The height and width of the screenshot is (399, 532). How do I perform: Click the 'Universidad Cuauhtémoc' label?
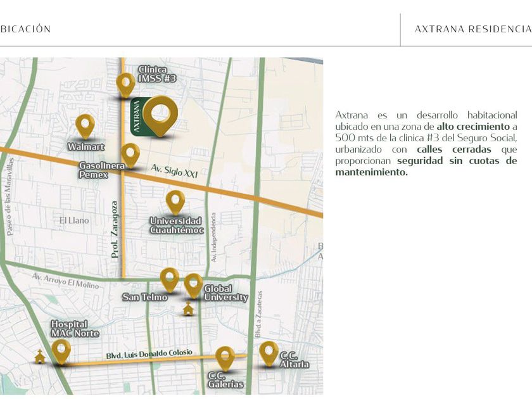(x=177, y=225)
